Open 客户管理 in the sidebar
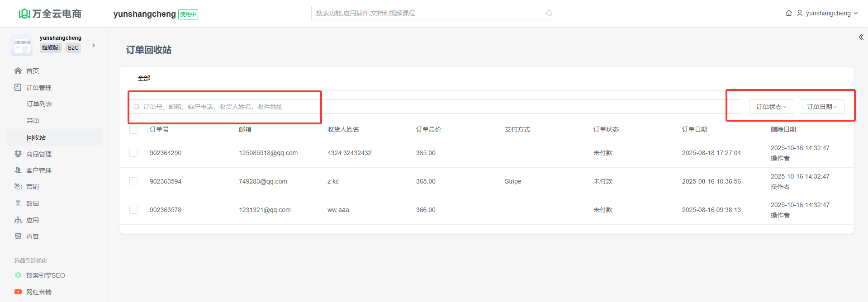The height and width of the screenshot is (302, 868). [38, 170]
